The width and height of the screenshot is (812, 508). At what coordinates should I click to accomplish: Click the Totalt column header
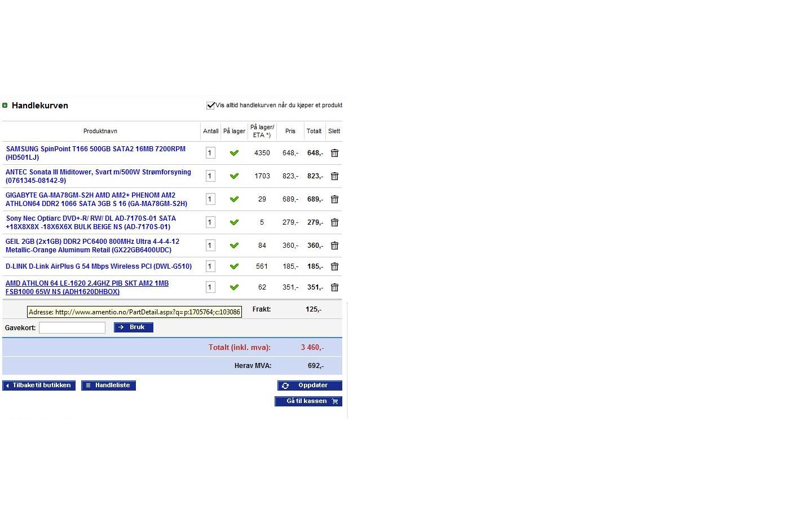point(314,131)
